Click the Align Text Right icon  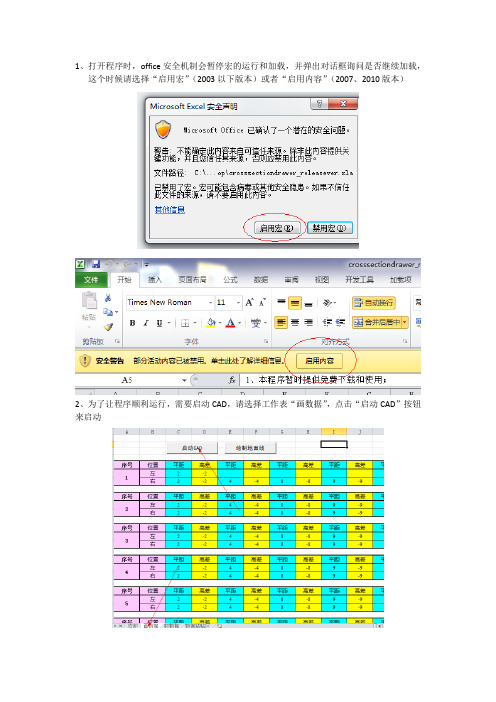tap(308, 322)
